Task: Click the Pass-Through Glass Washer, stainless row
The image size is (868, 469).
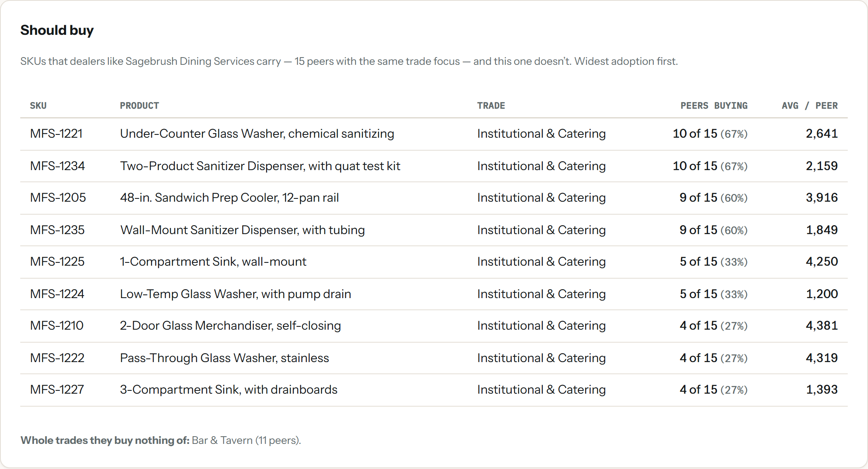Action: (x=434, y=358)
